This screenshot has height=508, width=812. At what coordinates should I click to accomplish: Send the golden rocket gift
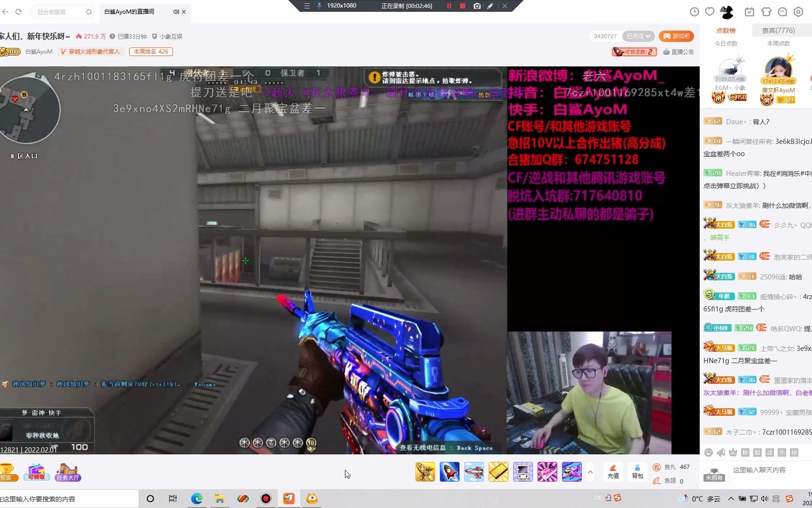pyautogui.click(x=425, y=472)
